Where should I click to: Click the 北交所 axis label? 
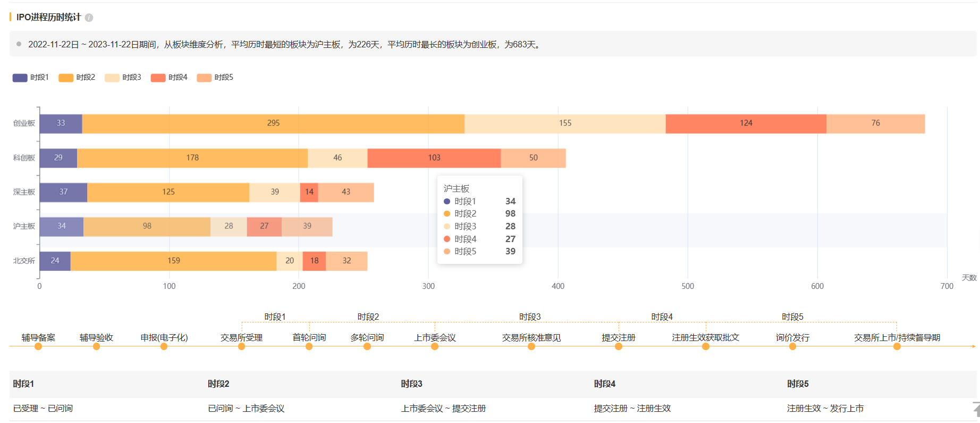coord(24,261)
